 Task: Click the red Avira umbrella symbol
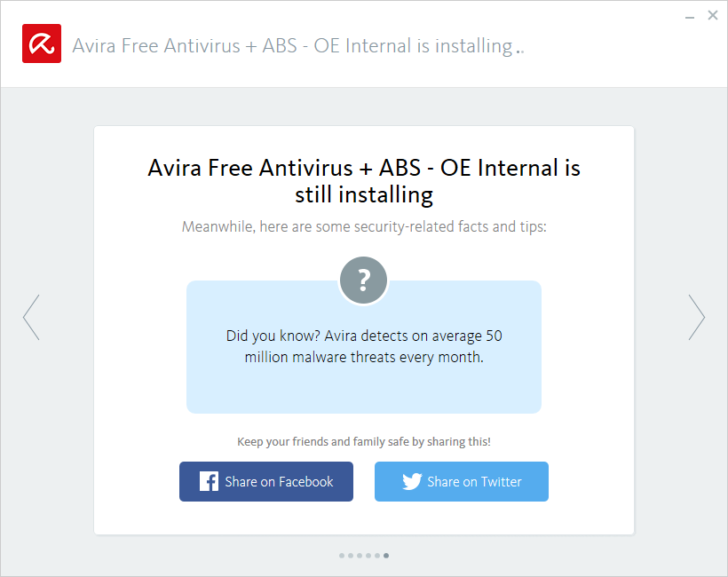point(41,43)
